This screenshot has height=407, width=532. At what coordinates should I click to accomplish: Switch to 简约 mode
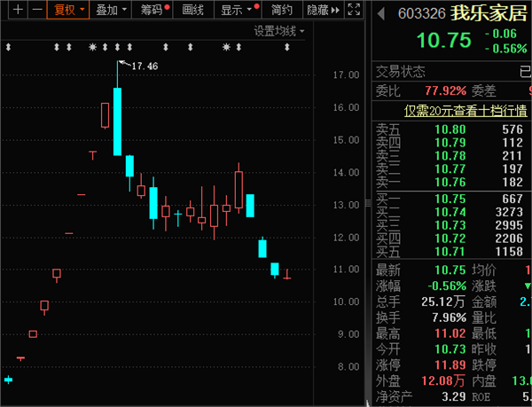tap(282, 10)
